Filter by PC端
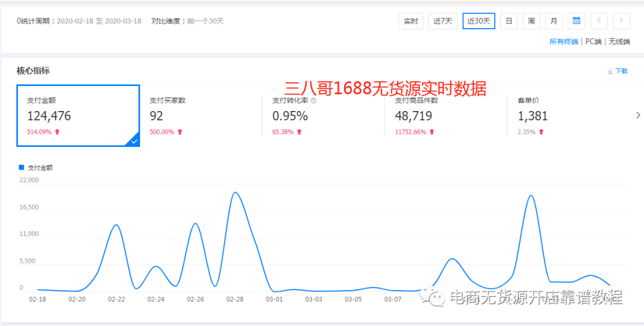The height and width of the screenshot is (326, 644). coord(593,42)
